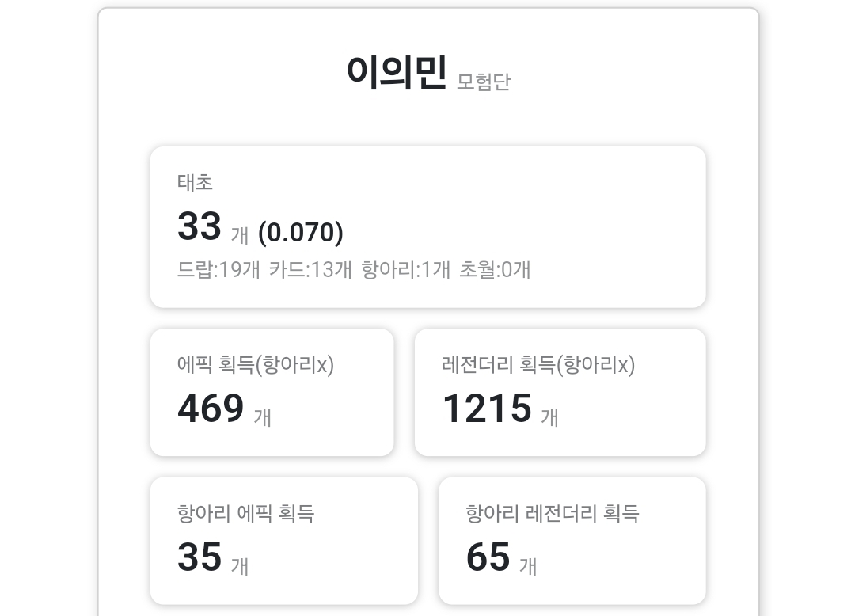Click the 항아리:1개 breakdown entry

pyautogui.click(x=405, y=270)
